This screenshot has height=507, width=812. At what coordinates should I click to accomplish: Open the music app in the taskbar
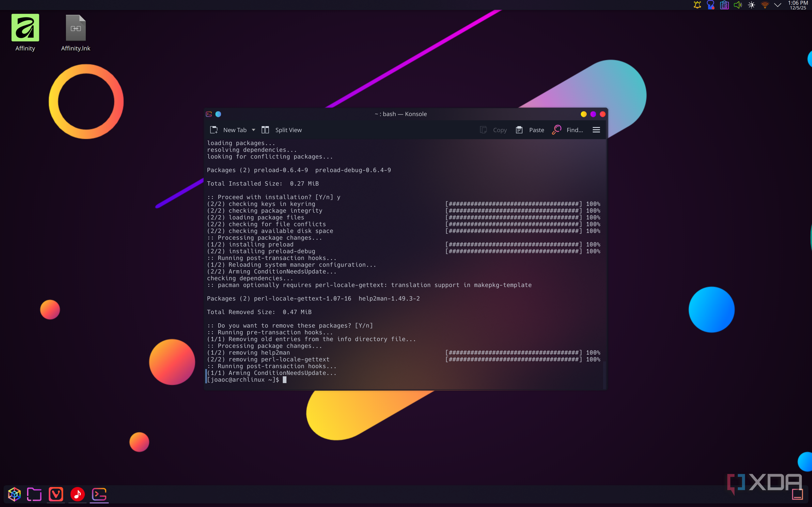[78, 494]
